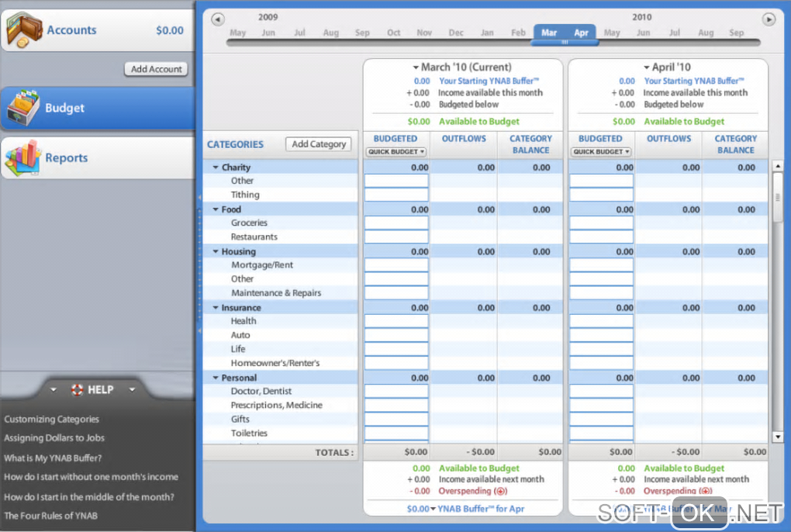
Task: Click the category list scrollbar thumb
Action: click(x=777, y=197)
